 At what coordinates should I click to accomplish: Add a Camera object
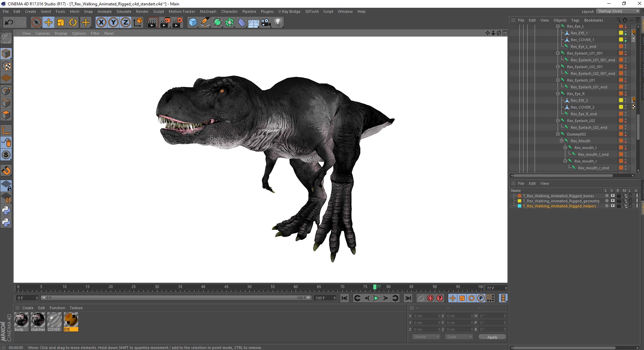point(266,23)
